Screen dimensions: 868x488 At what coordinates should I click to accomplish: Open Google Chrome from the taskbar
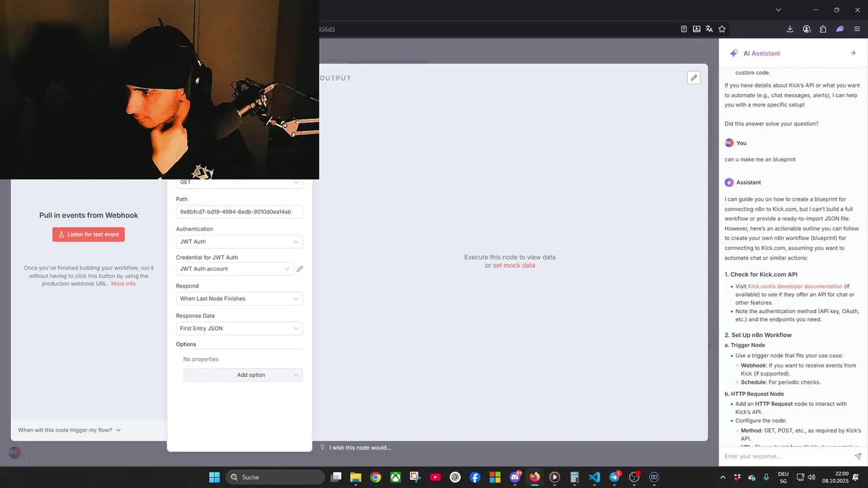(x=376, y=477)
